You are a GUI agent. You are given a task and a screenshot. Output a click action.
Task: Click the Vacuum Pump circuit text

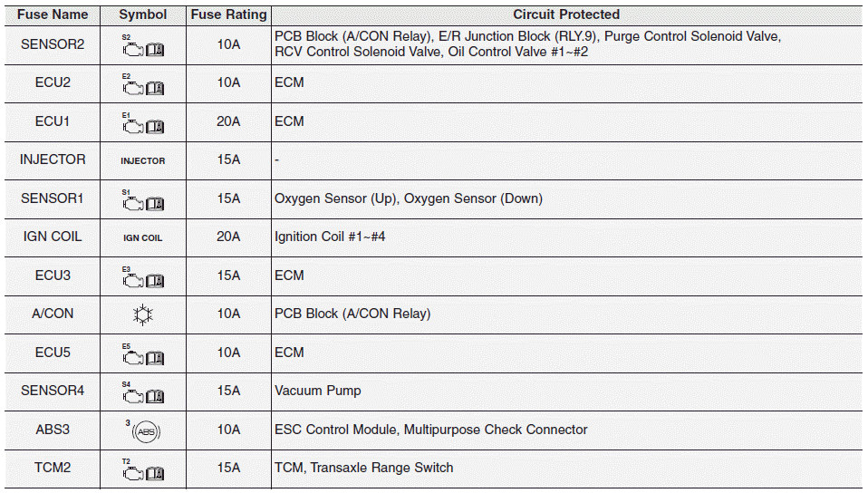click(318, 391)
